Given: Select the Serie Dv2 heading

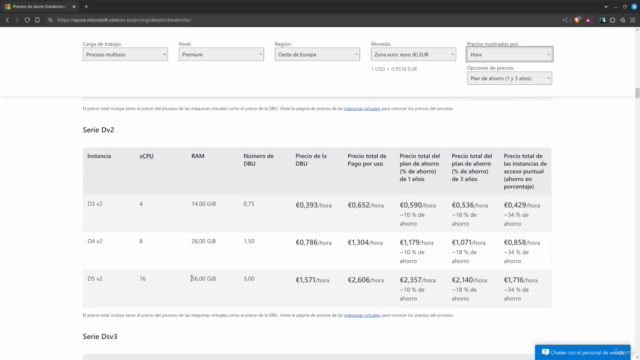Looking at the screenshot, I should tap(98, 130).
